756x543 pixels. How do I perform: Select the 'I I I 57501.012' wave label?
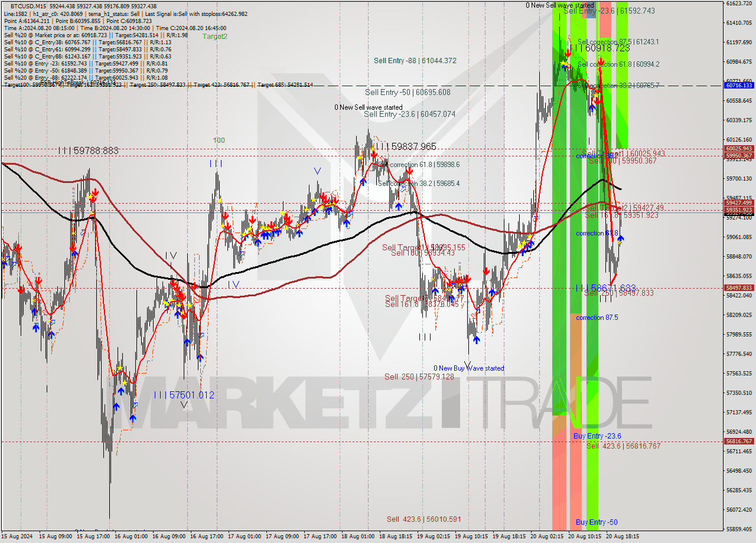pyautogui.click(x=184, y=395)
